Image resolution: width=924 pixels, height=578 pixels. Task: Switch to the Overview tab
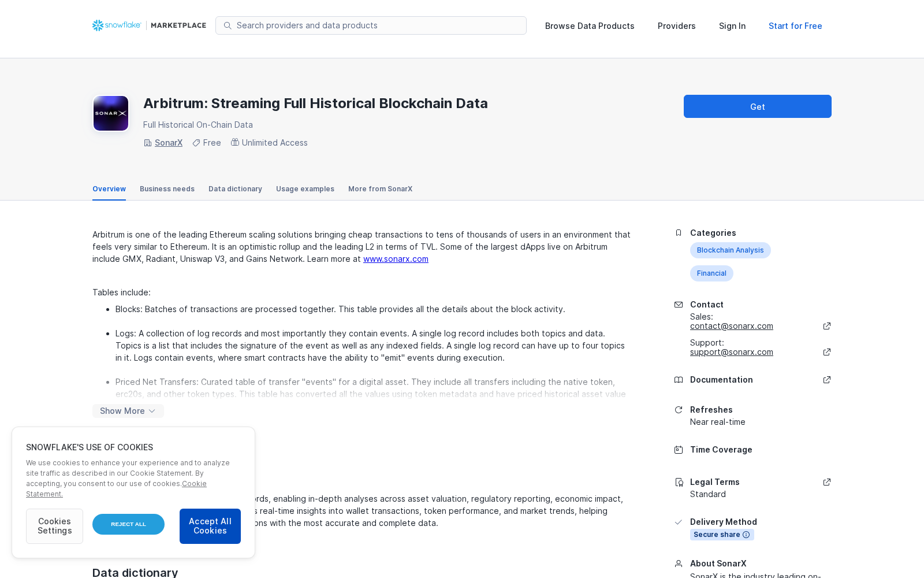point(109,189)
